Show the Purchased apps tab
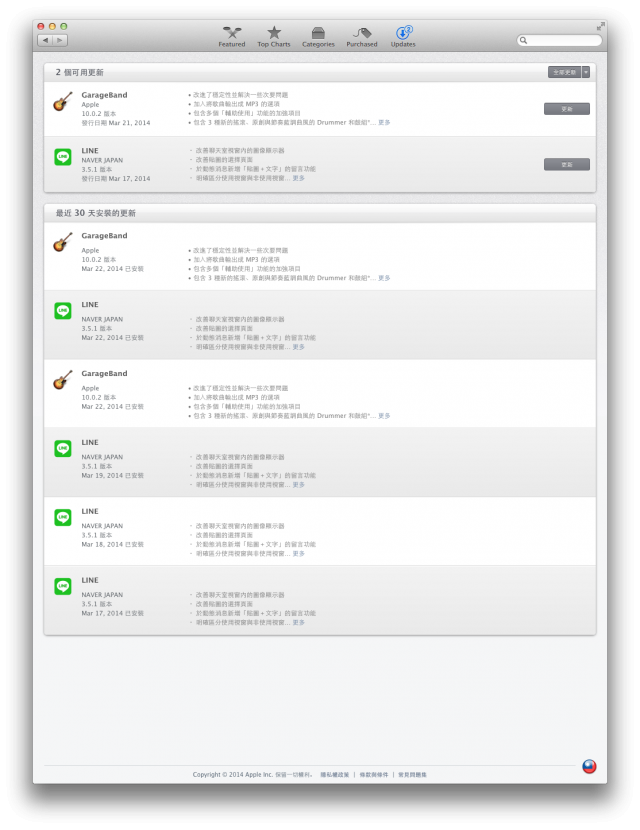 [362, 37]
